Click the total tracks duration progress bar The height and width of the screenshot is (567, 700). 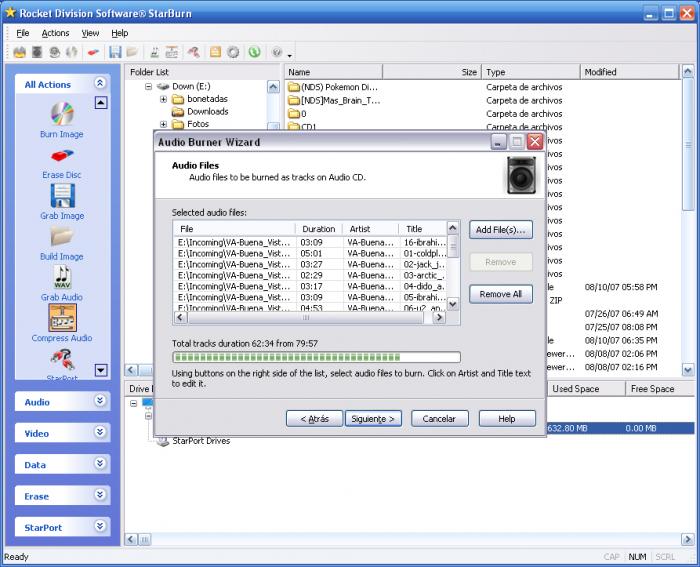[316, 357]
